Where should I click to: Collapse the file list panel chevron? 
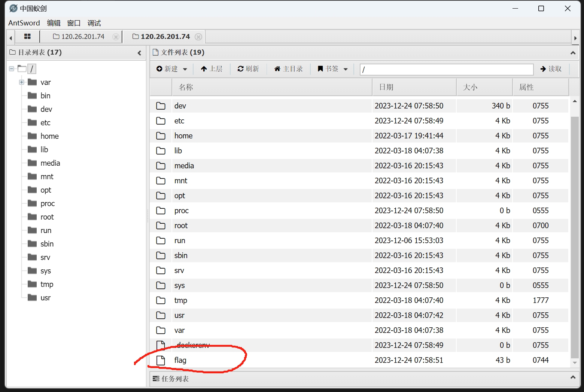573,53
